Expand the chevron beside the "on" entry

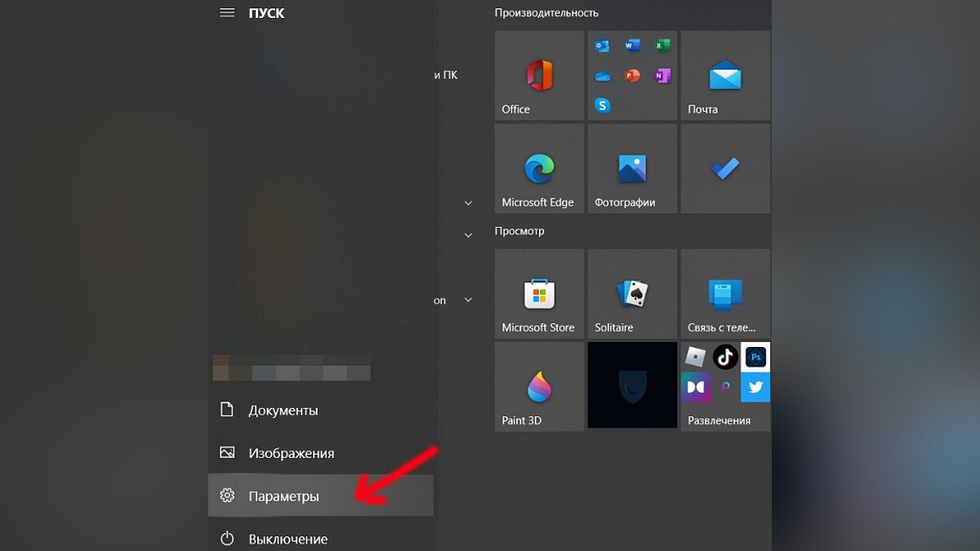pyautogui.click(x=468, y=300)
